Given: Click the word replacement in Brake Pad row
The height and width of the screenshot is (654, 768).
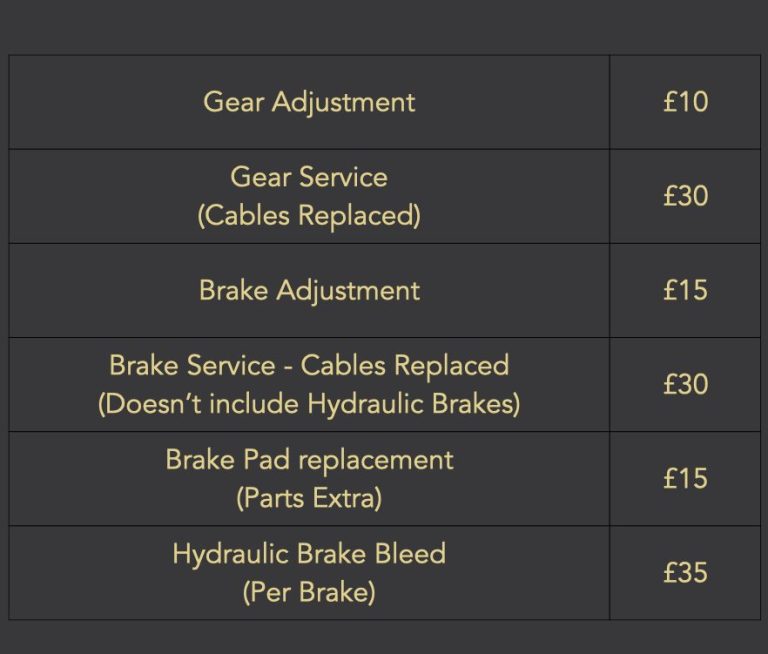Looking at the screenshot, I should coord(376,462).
